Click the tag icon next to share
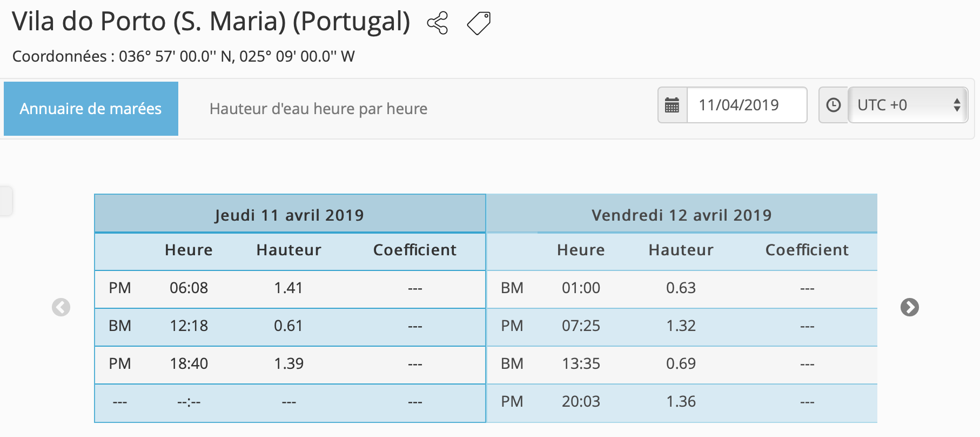The height and width of the screenshot is (437, 980). pyautogui.click(x=479, y=23)
